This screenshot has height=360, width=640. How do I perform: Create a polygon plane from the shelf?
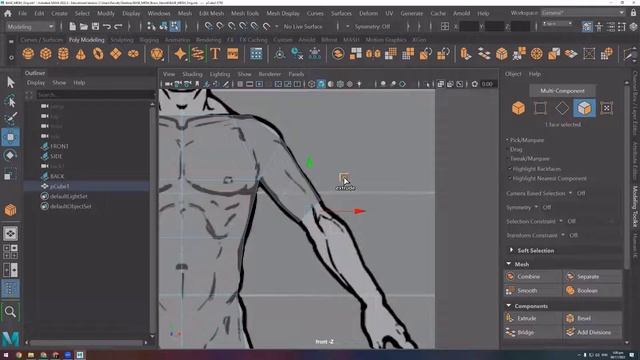point(116,53)
